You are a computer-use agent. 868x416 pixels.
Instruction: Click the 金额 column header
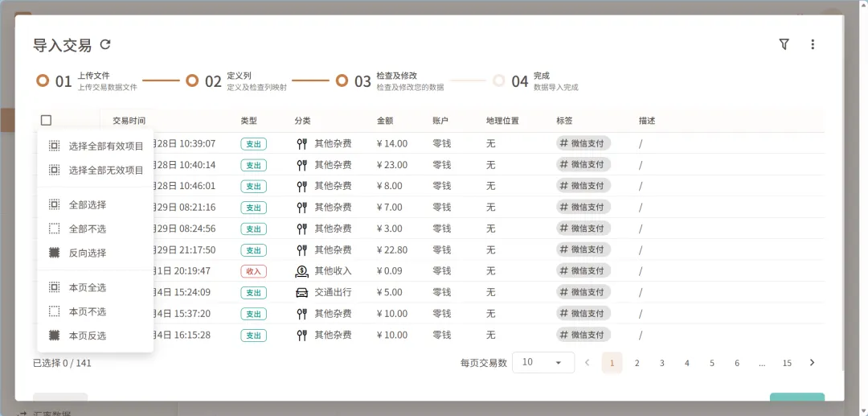(385, 120)
